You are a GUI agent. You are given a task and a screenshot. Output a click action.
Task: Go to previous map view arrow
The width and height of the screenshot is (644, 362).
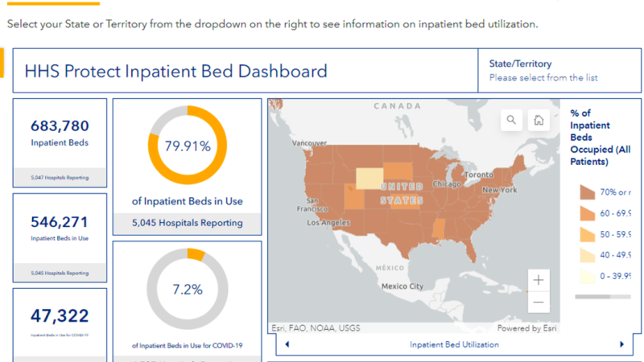(287, 344)
